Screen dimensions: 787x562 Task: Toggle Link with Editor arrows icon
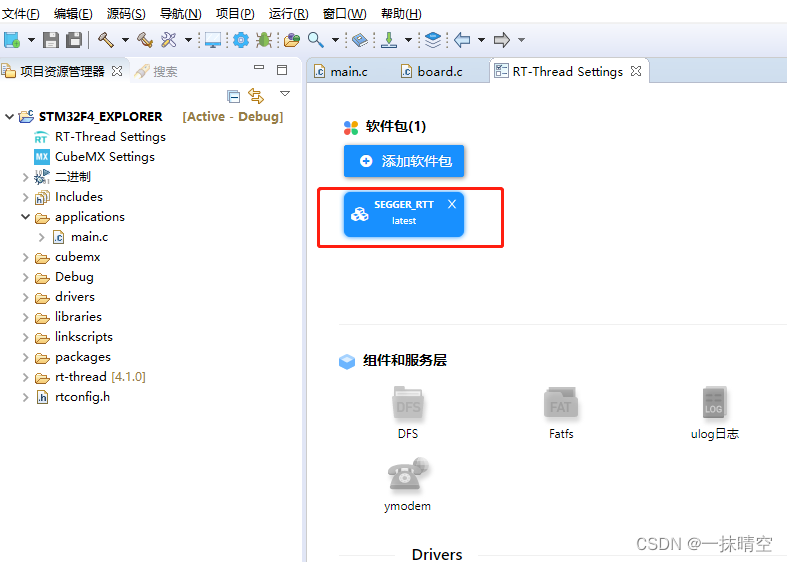pos(256,95)
